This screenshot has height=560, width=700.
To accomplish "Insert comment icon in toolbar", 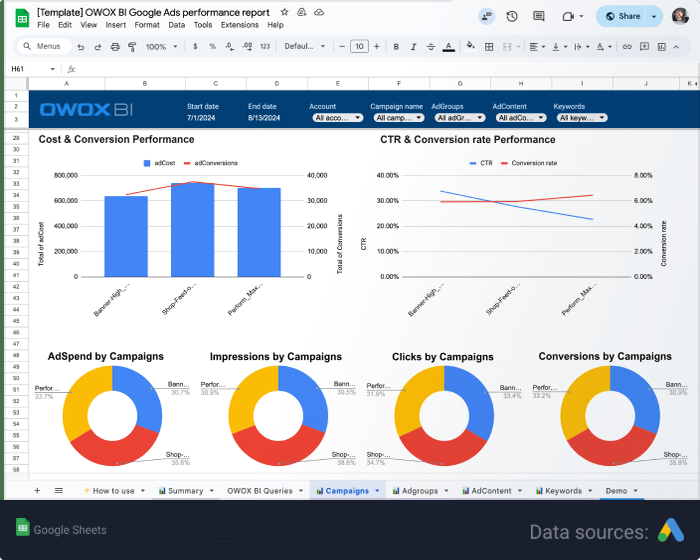I will (644, 46).
